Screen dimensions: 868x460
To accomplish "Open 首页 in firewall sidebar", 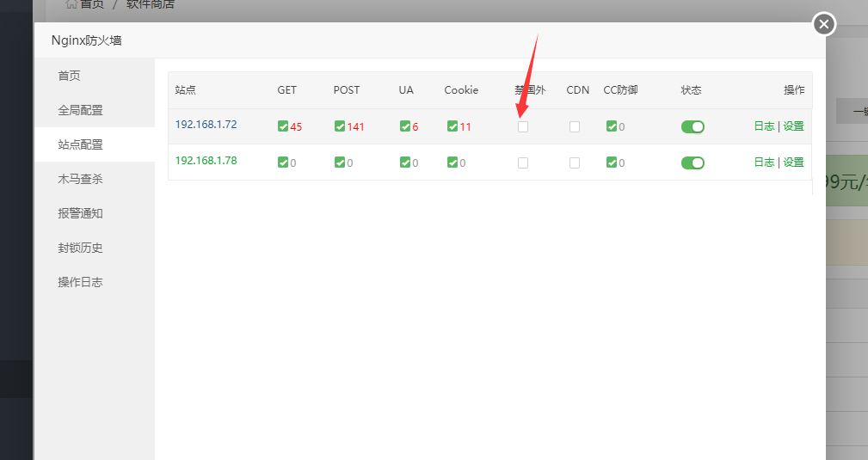I will click(x=70, y=76).
